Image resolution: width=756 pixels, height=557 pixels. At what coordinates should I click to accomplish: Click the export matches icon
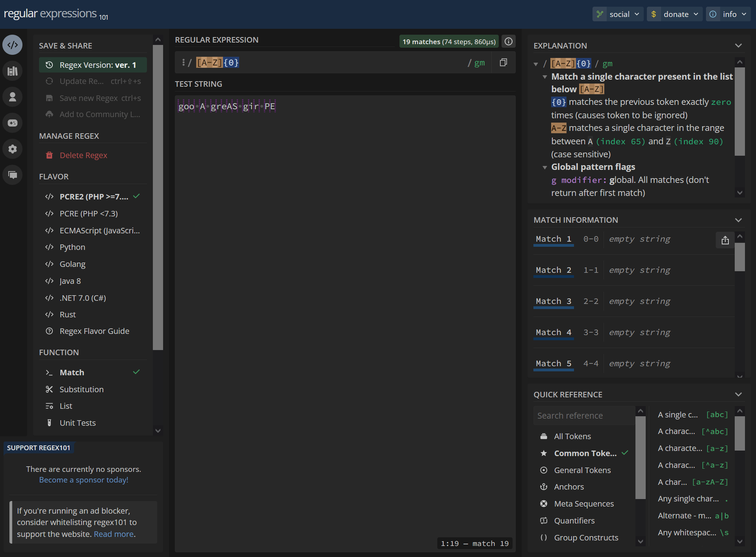(725, 240)
